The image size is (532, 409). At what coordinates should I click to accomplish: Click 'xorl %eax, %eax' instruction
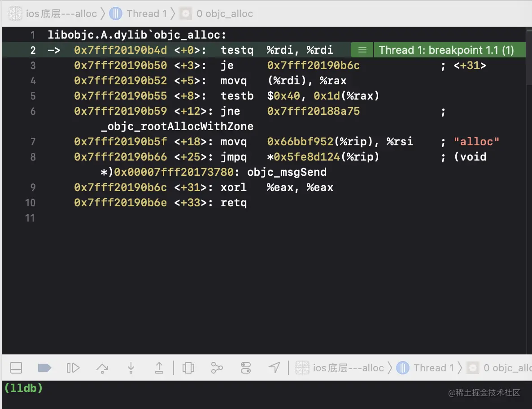click(x=277, y=187)
